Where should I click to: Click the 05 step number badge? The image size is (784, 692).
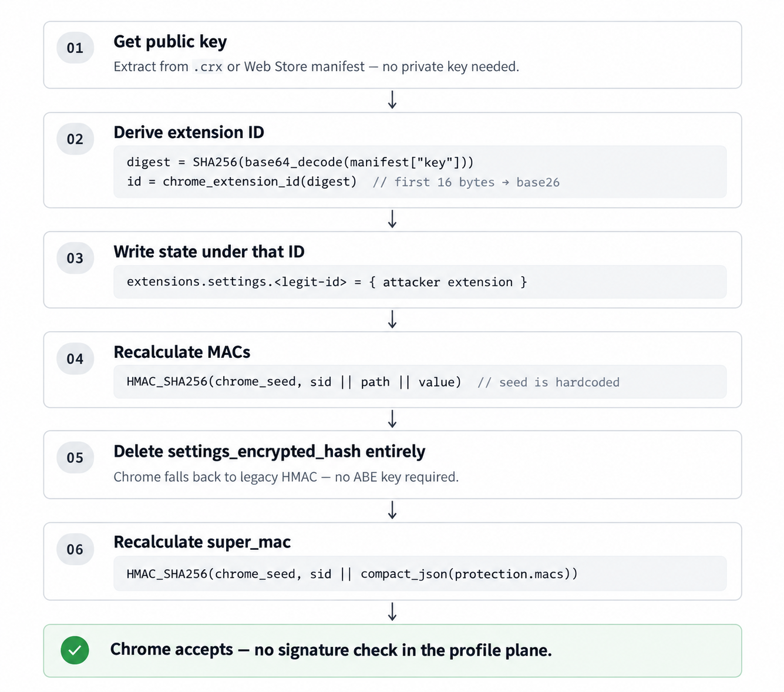click(75, 458)
